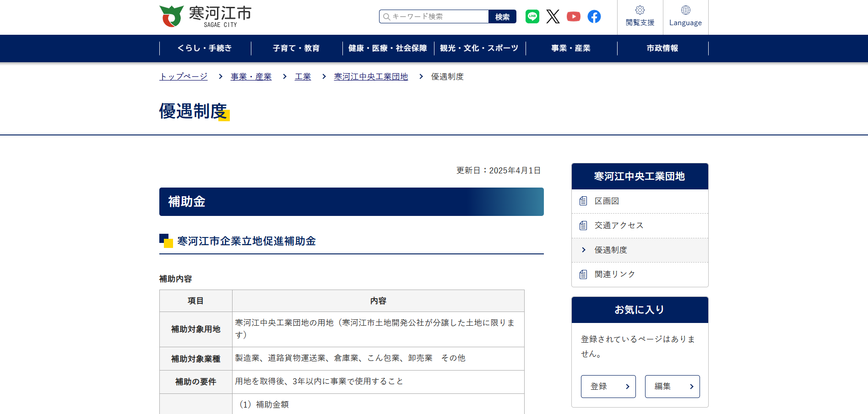The width and height of the screenshot is (868, 414).
Task: Click document icon beside 区画図
Action: click(x=583, y=201)
